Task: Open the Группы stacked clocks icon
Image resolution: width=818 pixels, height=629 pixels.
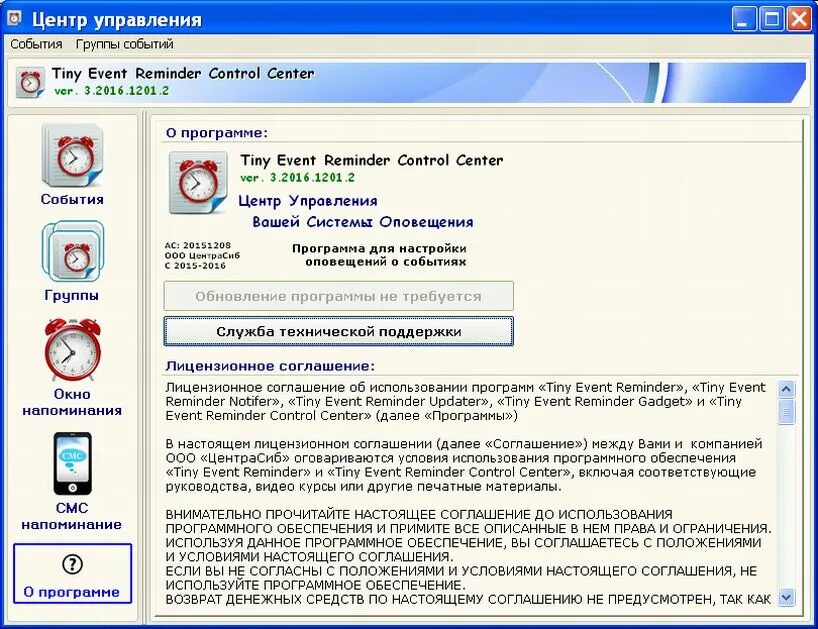Action: point(73,252)
